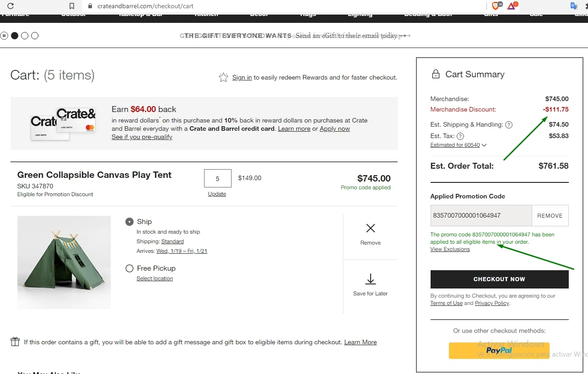This screenshot has height=374, width=588.
Task: Click the Wed, 1/19 – Fri, 1/21 arrival link
Action: [x=182, y=251]
